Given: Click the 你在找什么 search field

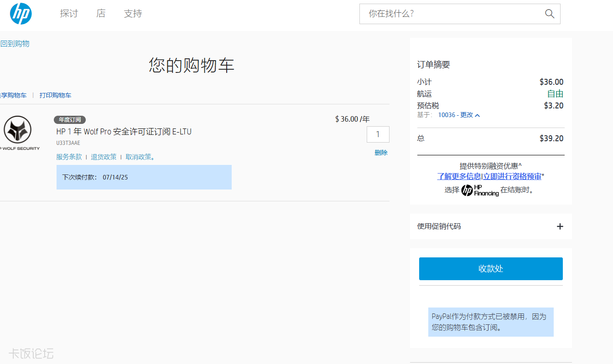Looking at the screenshot, I should pyautogui.click(x=452, y=14).
